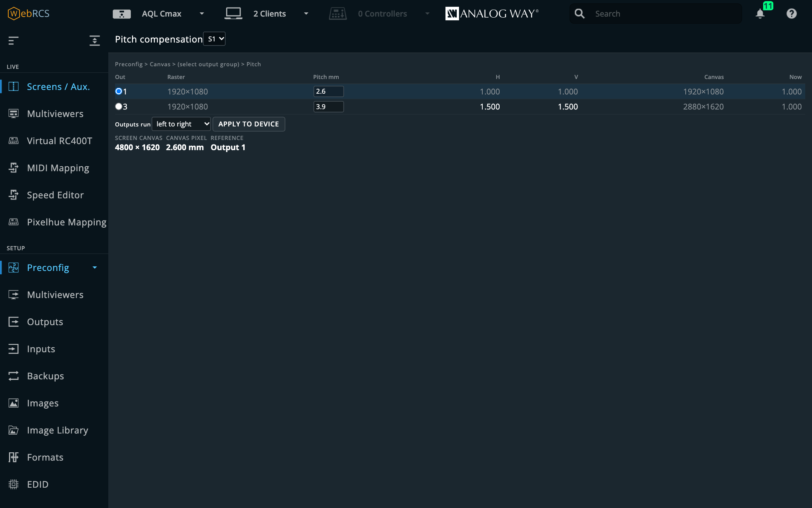
Task: Edit pitch mm field for output 3
Action: [x=329, y=106]
